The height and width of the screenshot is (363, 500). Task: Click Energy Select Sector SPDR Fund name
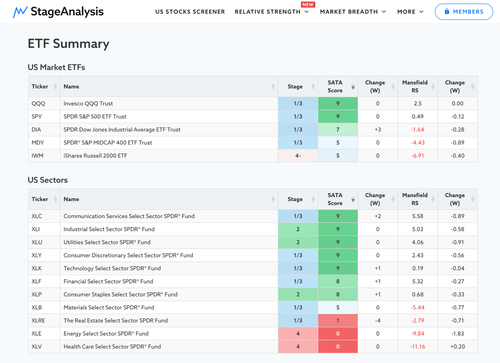tap(106, 334)
